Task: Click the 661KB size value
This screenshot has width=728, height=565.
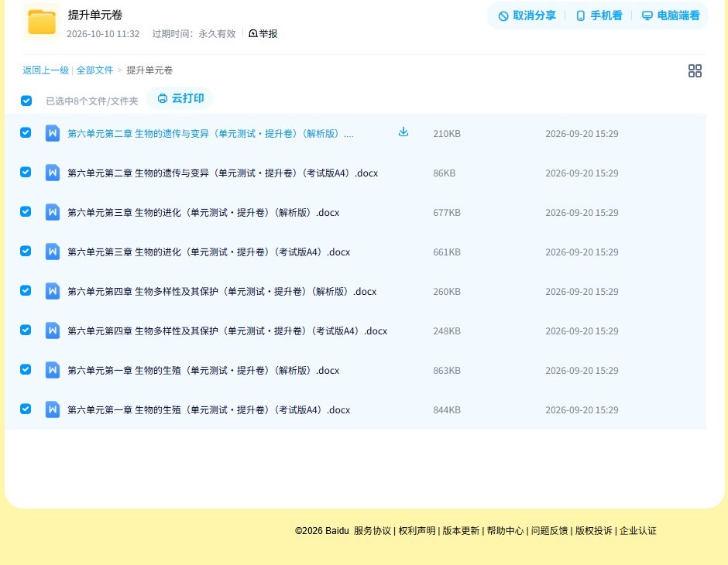Action: (x=447, y=252)
